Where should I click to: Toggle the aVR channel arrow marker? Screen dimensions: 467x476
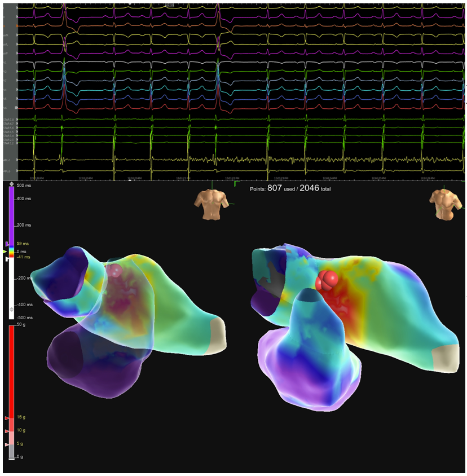pos(16,34)
